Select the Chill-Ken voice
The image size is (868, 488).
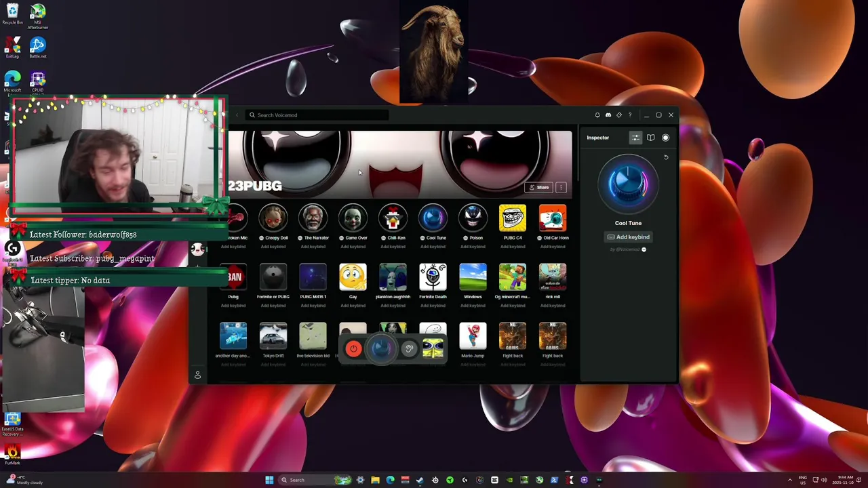393,219
